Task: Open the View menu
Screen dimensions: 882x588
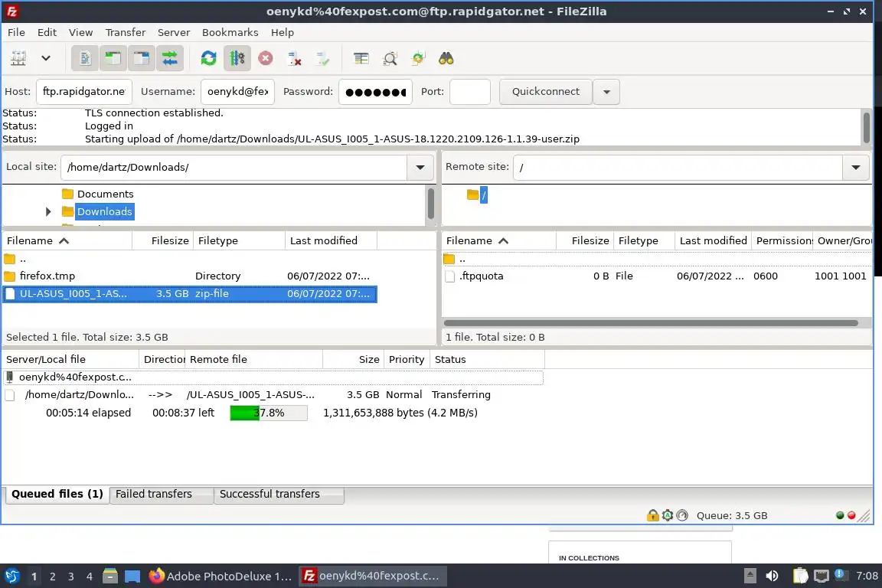Action: (x=80, y=32)
